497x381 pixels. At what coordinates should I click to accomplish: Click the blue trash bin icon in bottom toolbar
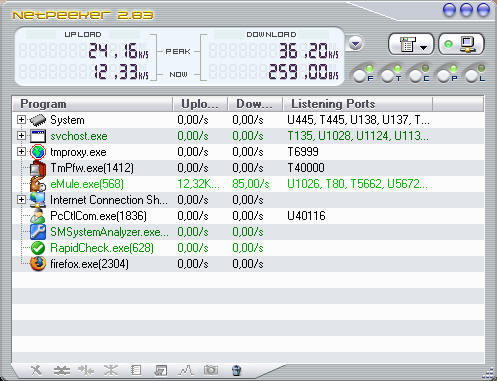pyautogui.click(x=236, y=370)
